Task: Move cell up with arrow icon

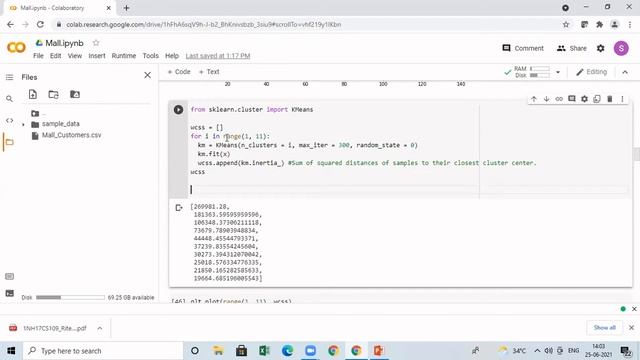Action: pyautogui.click(x=534, y=99)
